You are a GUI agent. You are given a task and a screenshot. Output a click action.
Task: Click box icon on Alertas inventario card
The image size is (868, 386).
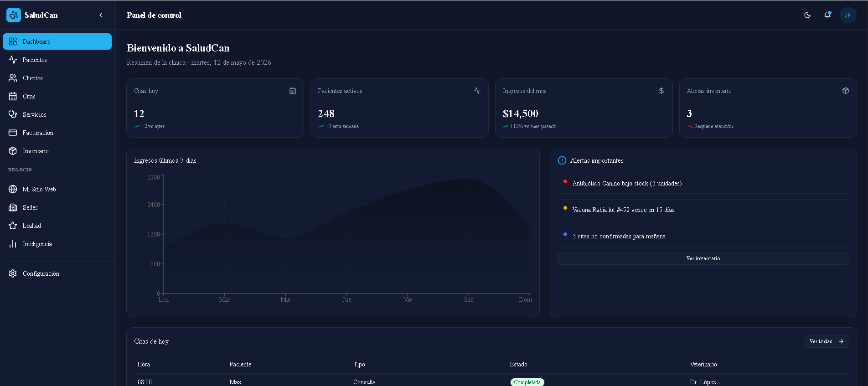tap(846, 91)
